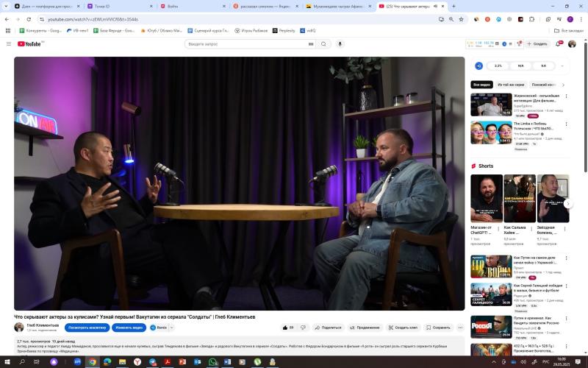Click 'Посмотреть аналитику' button
Screen dimensions: 588x368
click(x=87, y=328)
